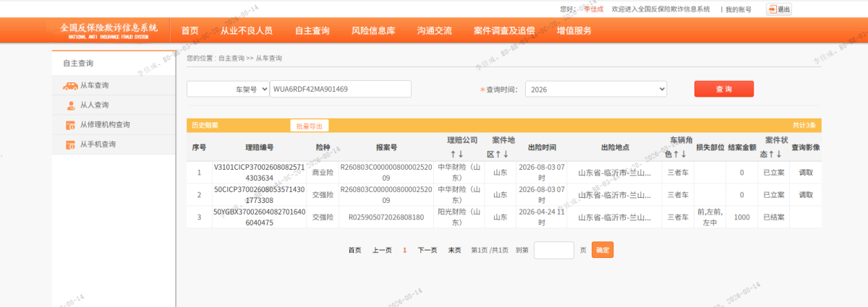Click the National Anti Insurance Fraud System logo
This screenshot has width=868, height=307.
(109, 30)
